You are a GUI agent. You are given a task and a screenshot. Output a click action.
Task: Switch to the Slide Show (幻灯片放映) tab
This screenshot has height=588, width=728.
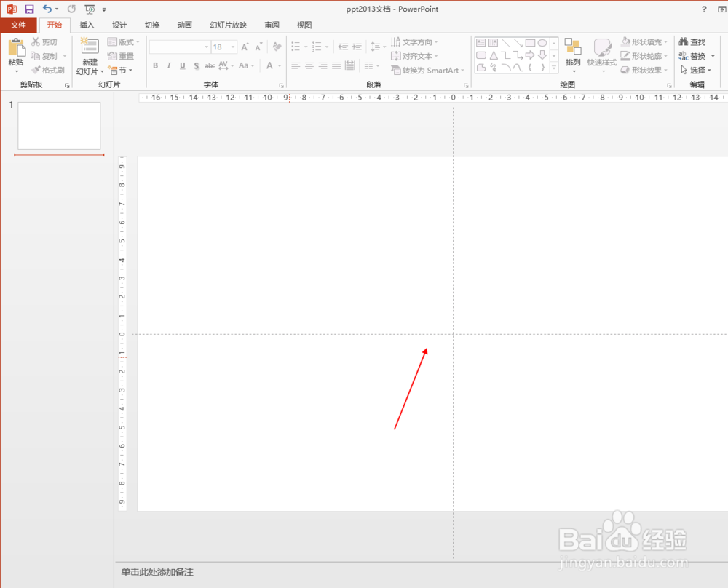tap(228, 25)
